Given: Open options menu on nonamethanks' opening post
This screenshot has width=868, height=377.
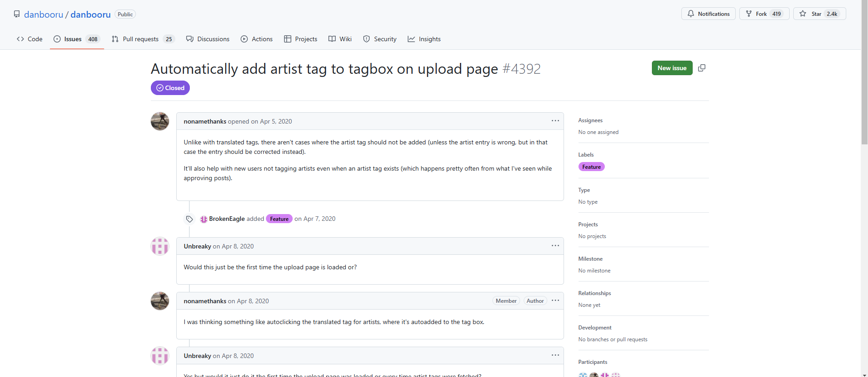Looking at the screenshot, I should coord(555,121).
